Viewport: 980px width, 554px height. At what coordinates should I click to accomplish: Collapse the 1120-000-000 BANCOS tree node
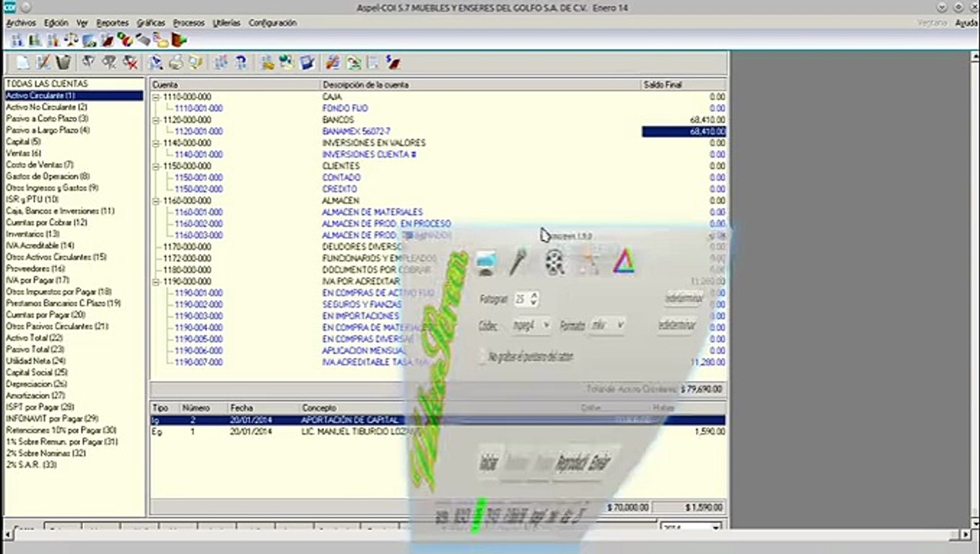tap(156, 120)
